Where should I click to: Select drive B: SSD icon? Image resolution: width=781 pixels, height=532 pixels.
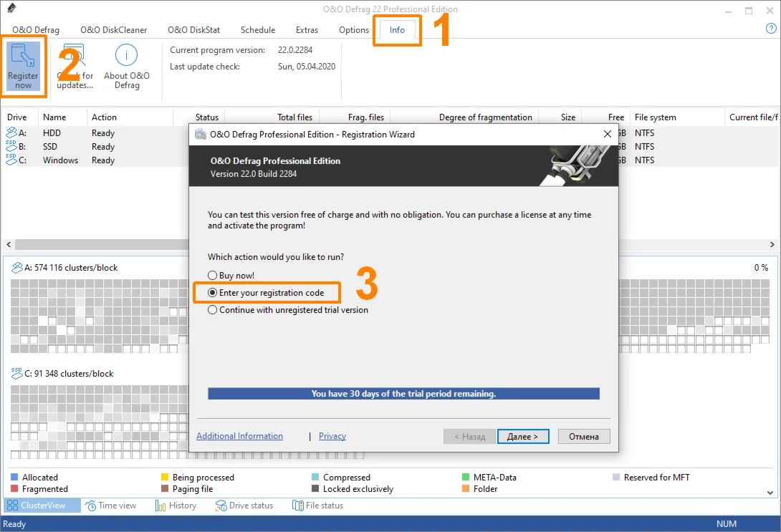11,146
